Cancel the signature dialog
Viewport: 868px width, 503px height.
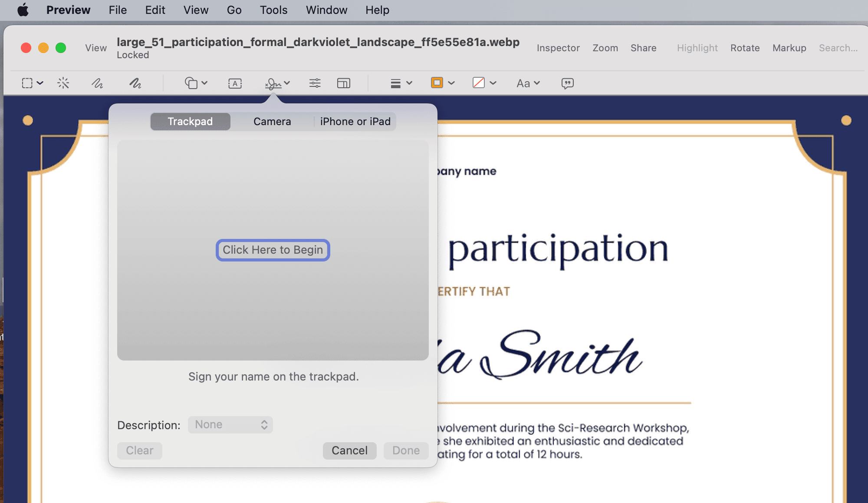pyautogui.click(x=349, y=450)
